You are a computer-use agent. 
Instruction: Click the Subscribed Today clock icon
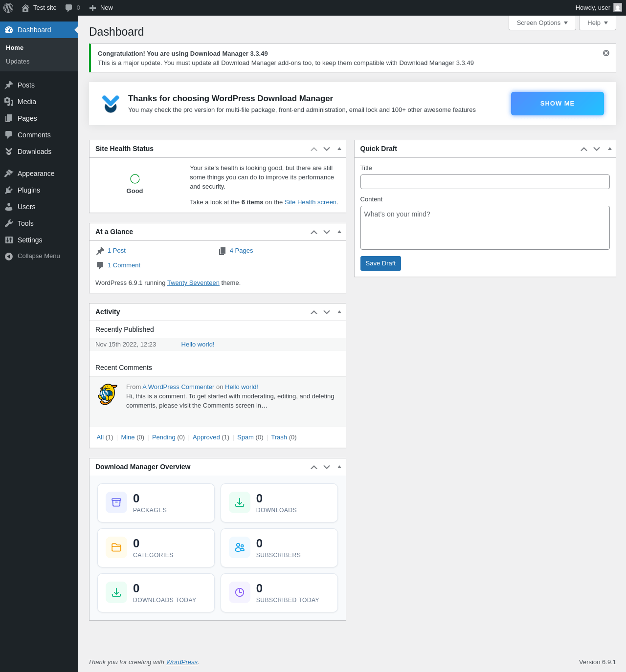(x=240, y=592)
